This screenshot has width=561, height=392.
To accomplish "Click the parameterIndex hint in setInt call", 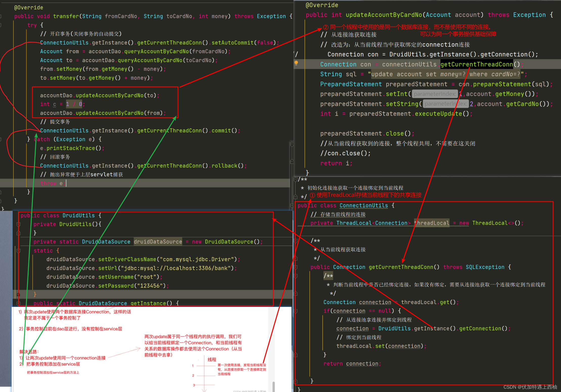I will point(435,94).
